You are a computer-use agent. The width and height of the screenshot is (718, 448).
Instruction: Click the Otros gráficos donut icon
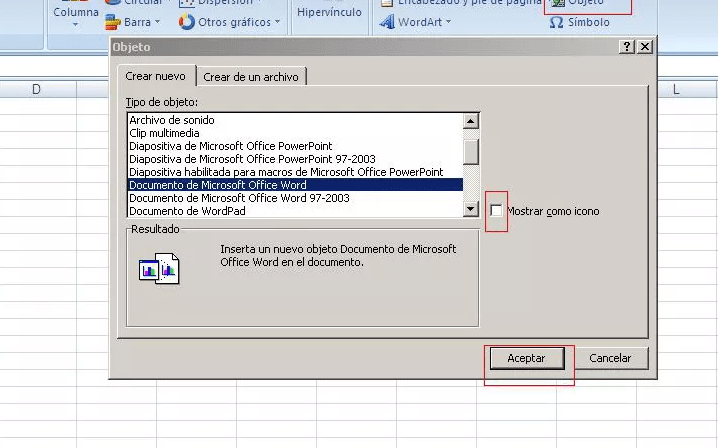point(186,22)
